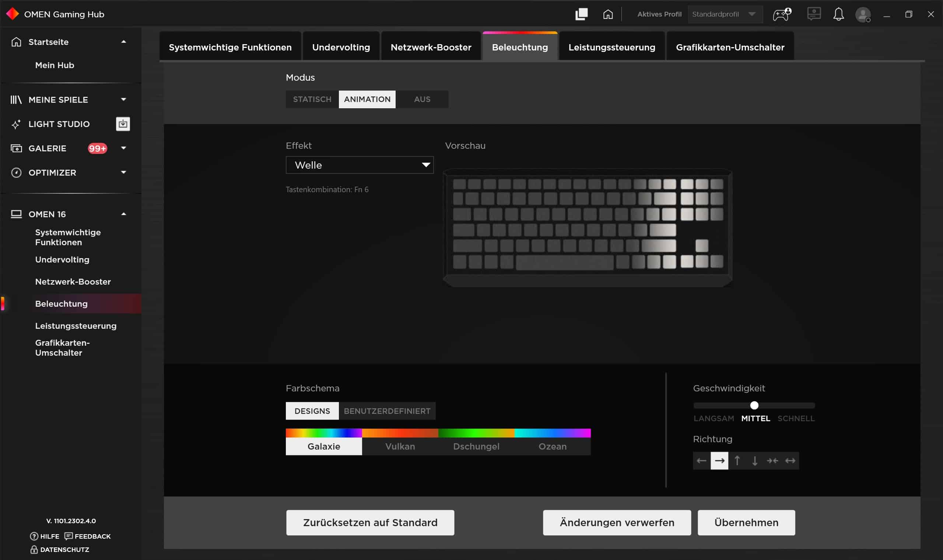
Task: Turn lighting off with Aus mode
Action: [422, 99]
